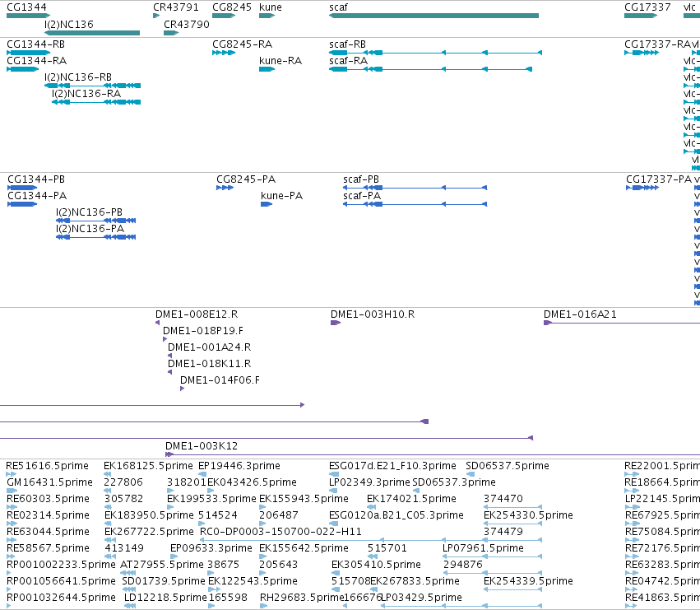The width and height of the screenshot is (700, 610).
Task: Open EST SD06537.3prime
Action: coord(454,482)
